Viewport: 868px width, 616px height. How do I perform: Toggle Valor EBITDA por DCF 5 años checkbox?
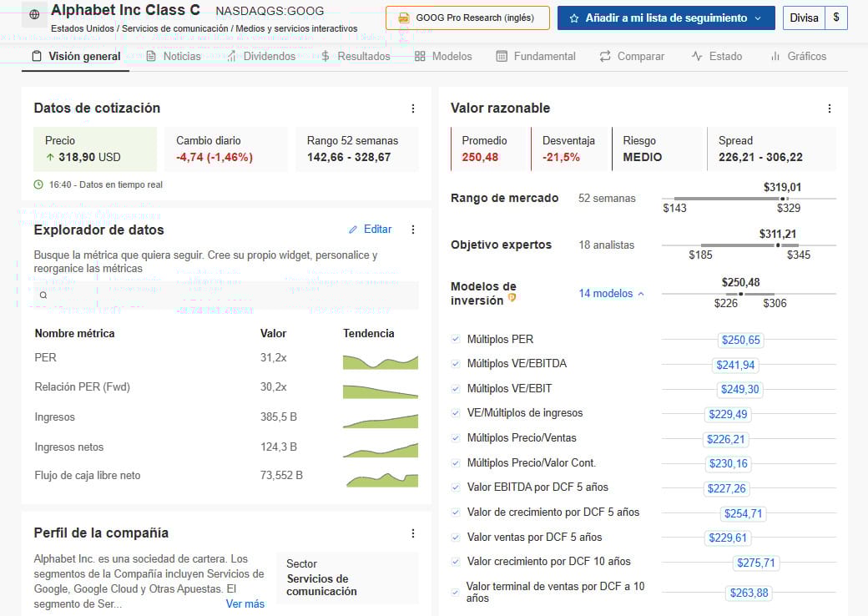[456, 487]
